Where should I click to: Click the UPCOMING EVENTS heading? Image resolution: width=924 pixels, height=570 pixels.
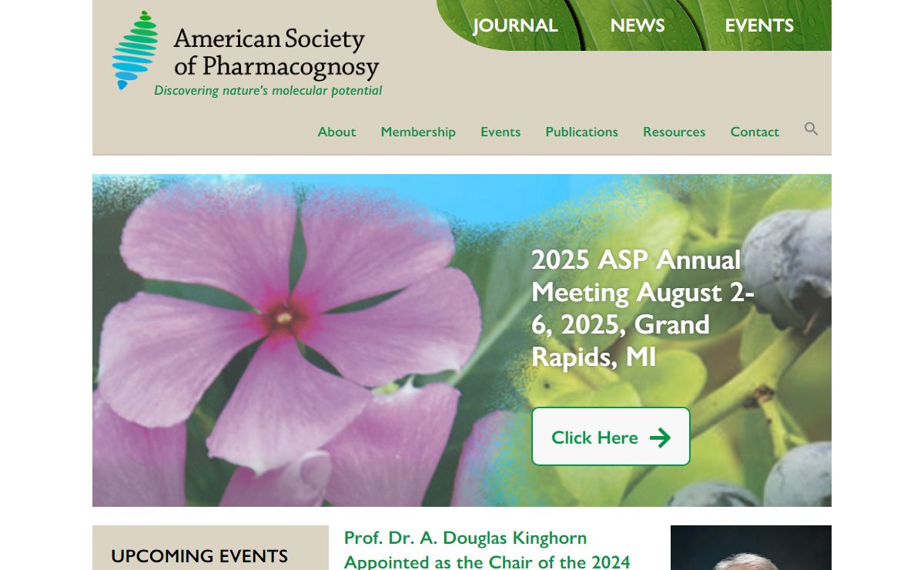[199, 556]
